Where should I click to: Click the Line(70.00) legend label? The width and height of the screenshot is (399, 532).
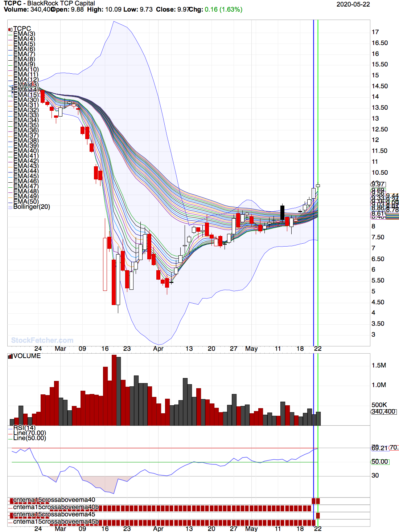[27, 433]
